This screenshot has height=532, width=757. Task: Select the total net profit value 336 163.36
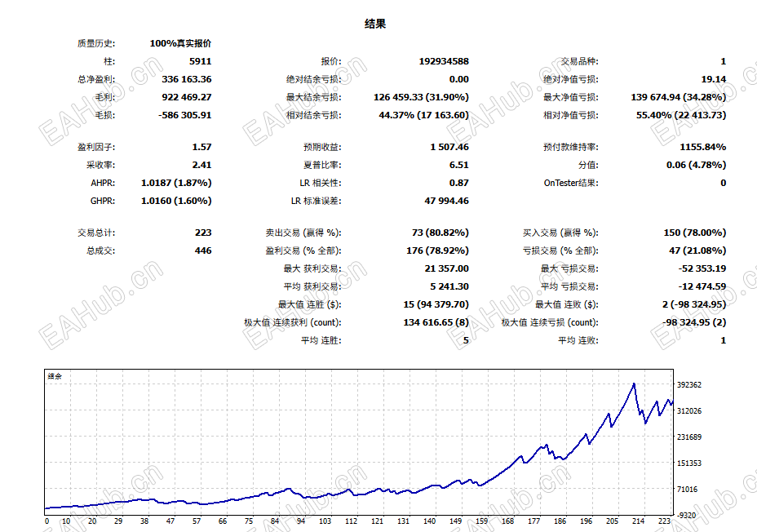pyautogui.click(x=186, y=79)
